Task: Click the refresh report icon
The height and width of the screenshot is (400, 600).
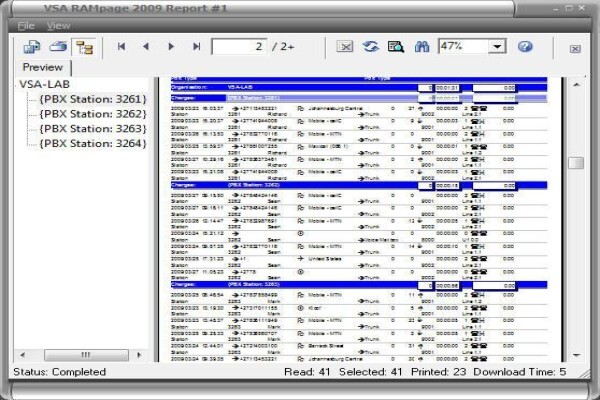Action: pyautogui.click(x=371, y=47)
